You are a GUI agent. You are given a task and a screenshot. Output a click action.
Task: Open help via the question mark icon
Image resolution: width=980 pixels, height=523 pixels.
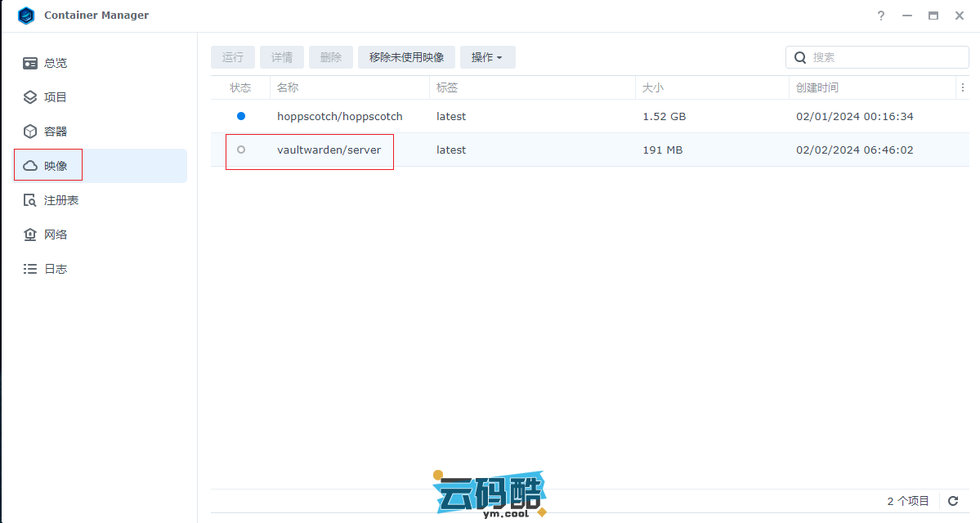pyautogui.click(x=881, y=16)
